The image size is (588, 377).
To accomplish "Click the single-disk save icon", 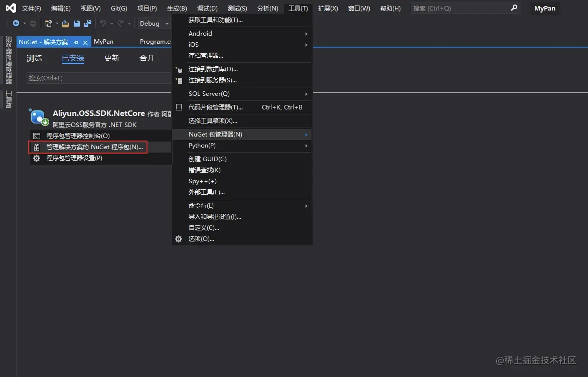I will (76, 23).
